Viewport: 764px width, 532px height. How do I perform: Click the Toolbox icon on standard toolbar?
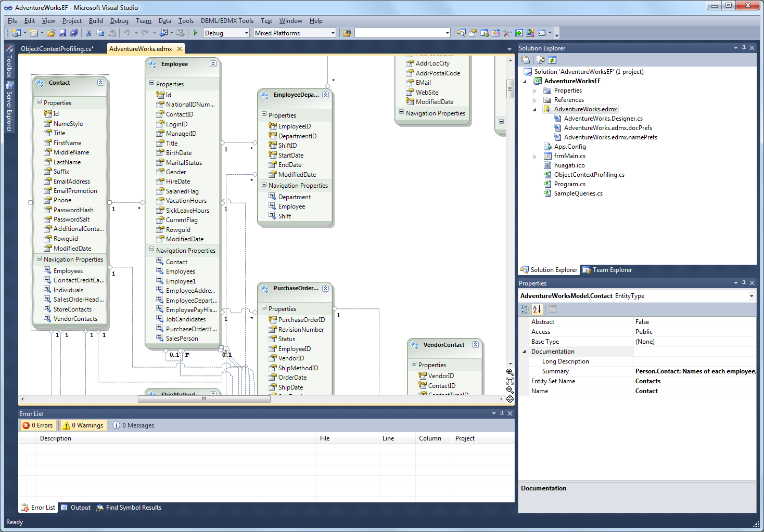click(507, 33)
